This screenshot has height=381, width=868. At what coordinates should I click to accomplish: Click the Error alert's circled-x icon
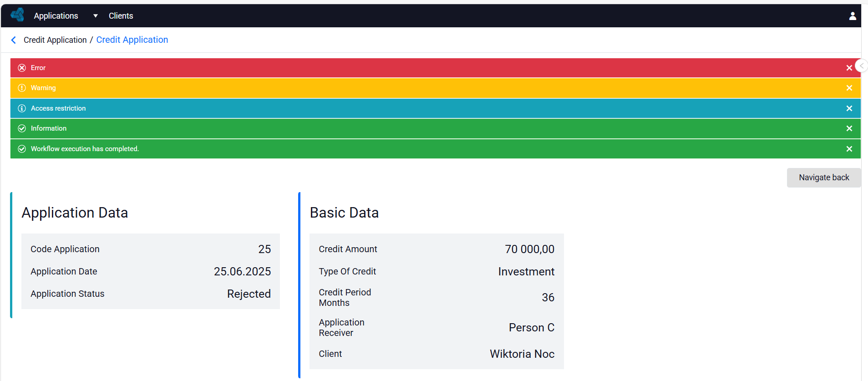(22, 68)
